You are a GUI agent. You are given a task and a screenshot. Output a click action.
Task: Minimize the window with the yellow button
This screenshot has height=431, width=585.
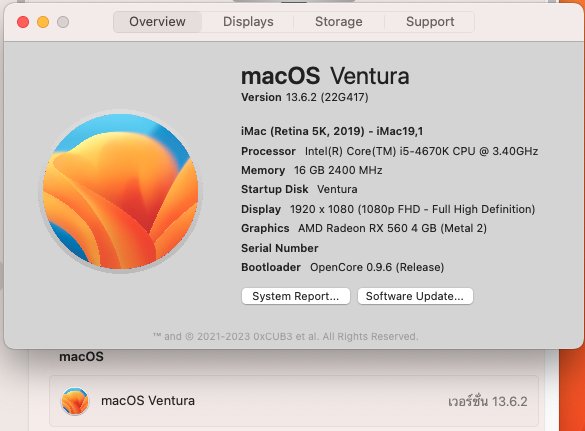pyautogui.click(x=43, y=22)
